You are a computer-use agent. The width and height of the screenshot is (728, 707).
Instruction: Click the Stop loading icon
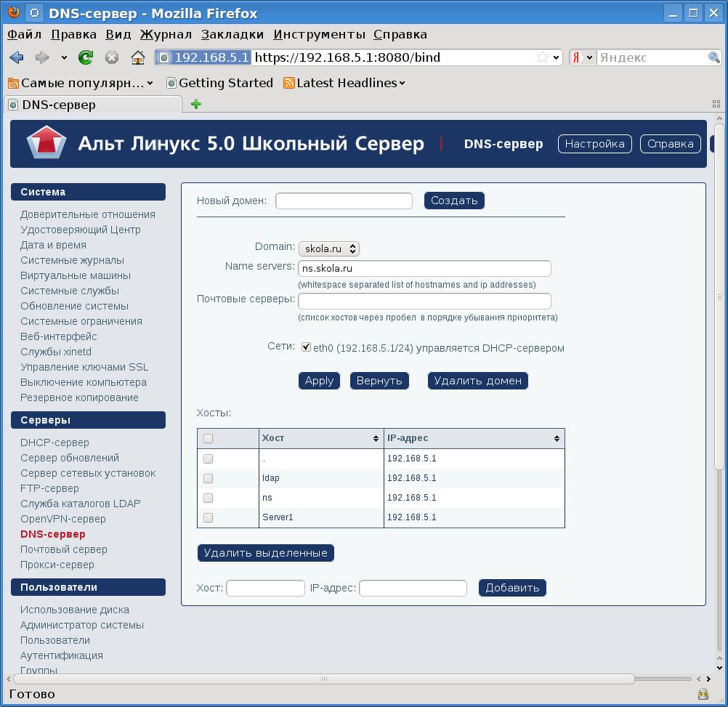tap(112, 57)
